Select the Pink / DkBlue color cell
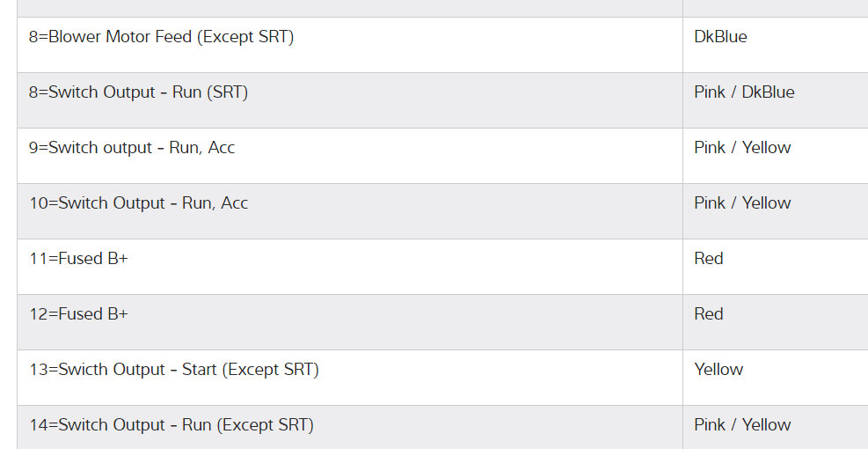This screenshot has width=868, height=456. pos(743,92)
